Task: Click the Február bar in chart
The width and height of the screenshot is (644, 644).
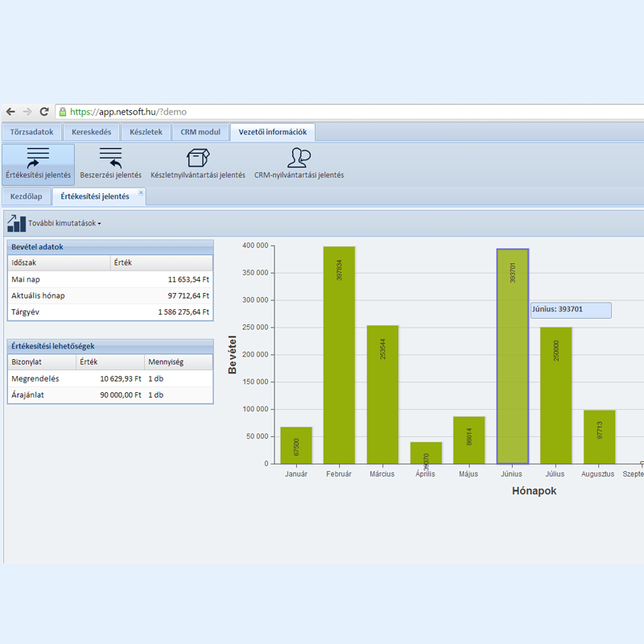Action: pos(339,354)
